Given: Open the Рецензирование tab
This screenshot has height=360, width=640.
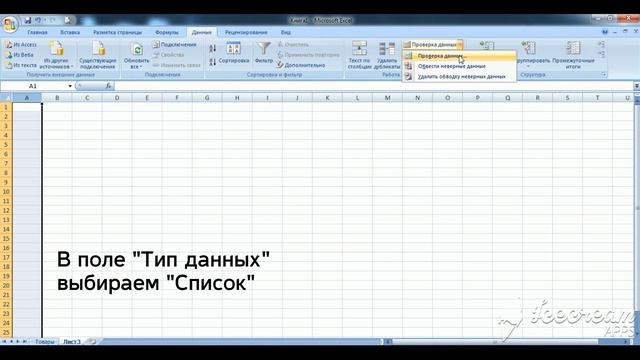Looking at the screenshot, I should [x=246, y=32].
